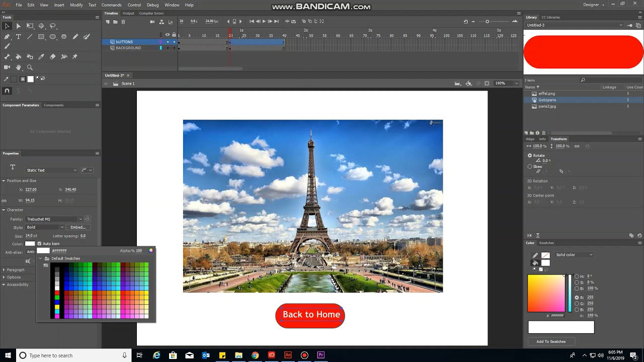Image resolution: width=644 pixels, height=362 pixels.
Task: Open the Control menu
Action: coord(134,5)
